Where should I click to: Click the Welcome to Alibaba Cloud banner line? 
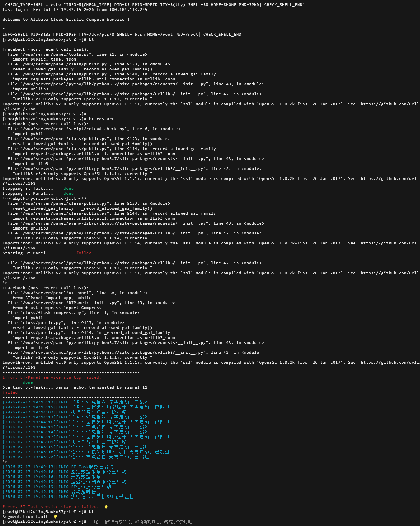(x=66, y=20)
